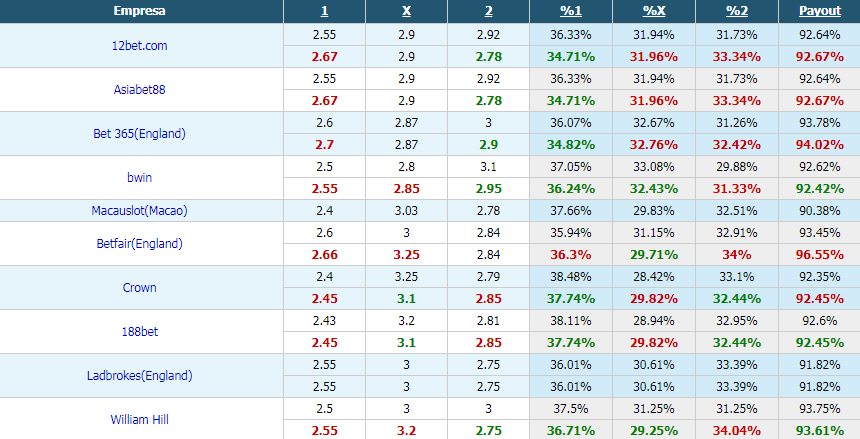Click Macauslot draw odds 3.03
Image resolution: width=860 pixels, height=439 pixels.
point(406,211)
